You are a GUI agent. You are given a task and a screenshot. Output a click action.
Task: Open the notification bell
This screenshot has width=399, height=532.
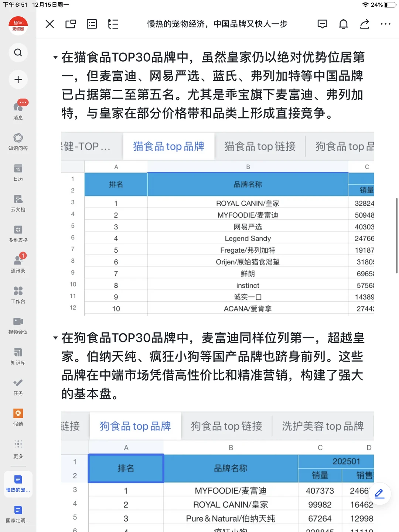coord(343,24)
